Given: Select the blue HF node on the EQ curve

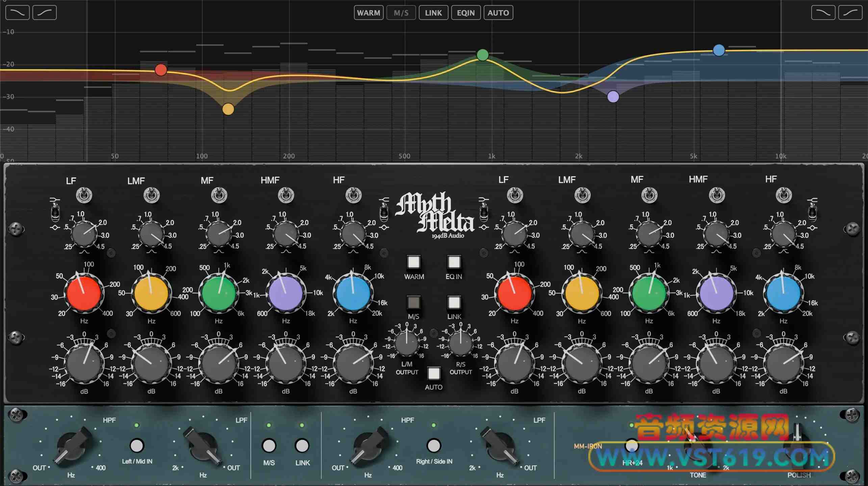Looking at the screenshot, I should (719, 50).
